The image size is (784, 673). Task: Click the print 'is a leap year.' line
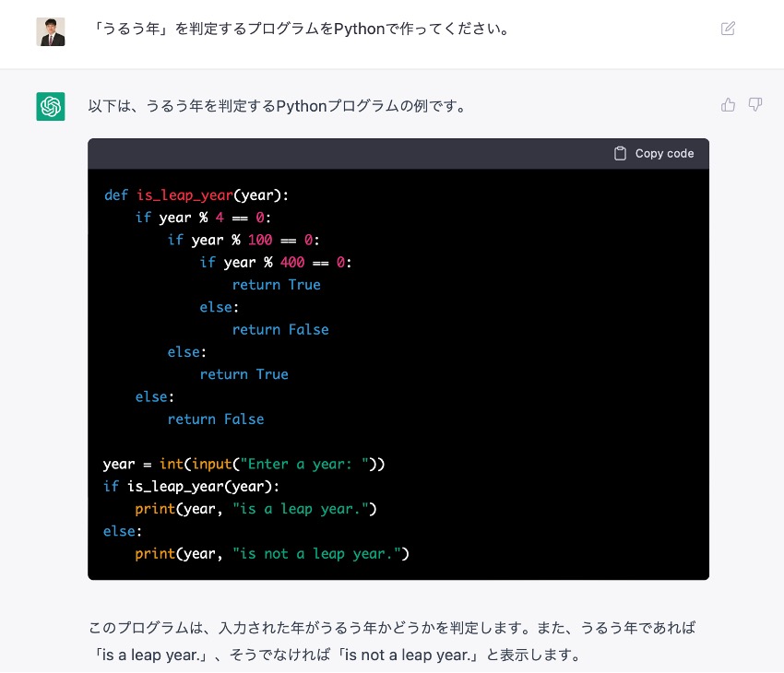tap(255, 509)
